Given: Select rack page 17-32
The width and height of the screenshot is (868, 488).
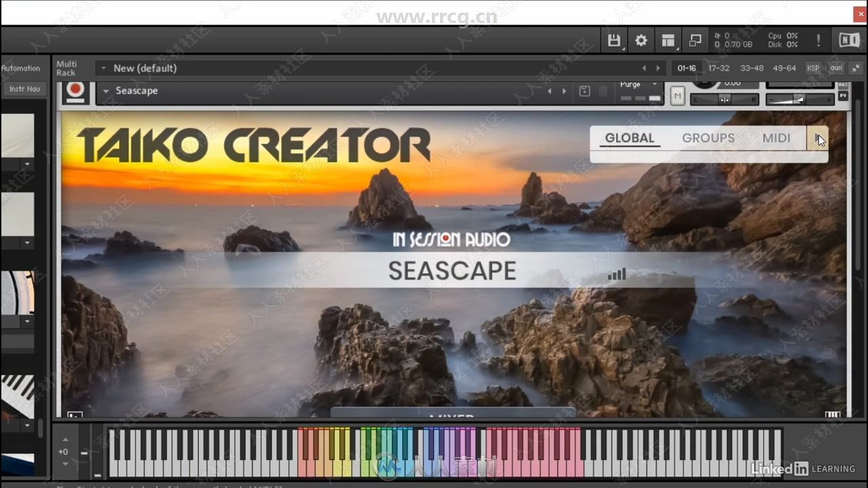Looking at the screenshot, I should (719, 68).
